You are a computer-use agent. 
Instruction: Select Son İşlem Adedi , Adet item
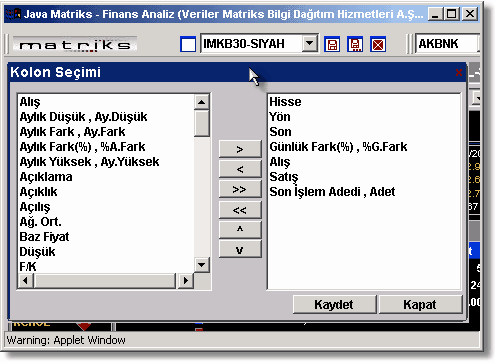coord(332,192)
